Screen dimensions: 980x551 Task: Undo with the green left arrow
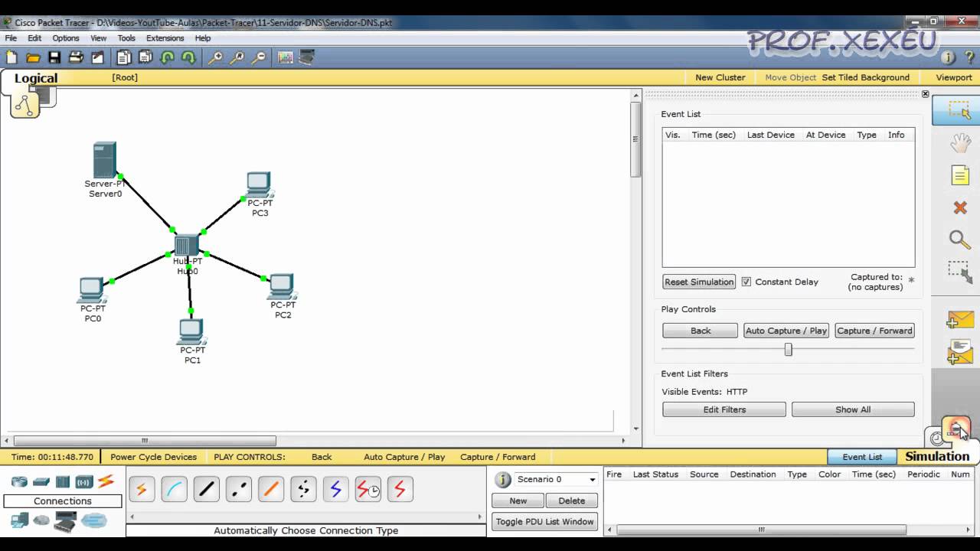[x=167, y=57]
